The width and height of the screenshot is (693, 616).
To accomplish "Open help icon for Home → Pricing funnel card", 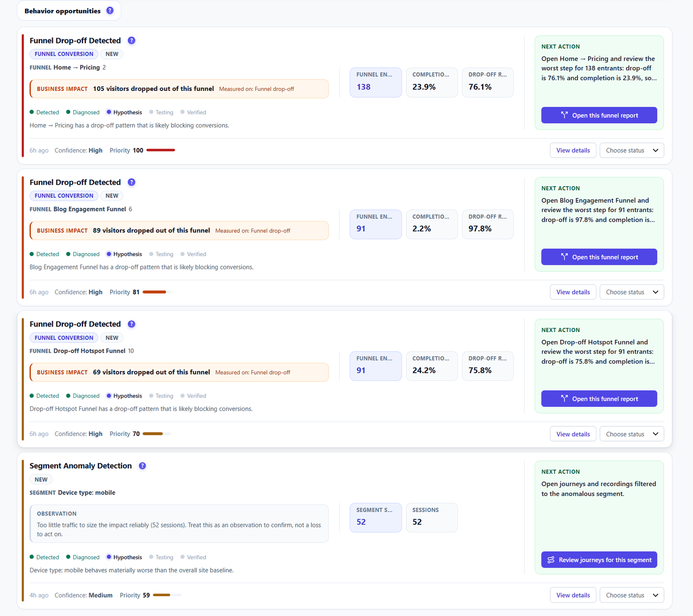I will [x=132, y=40].
